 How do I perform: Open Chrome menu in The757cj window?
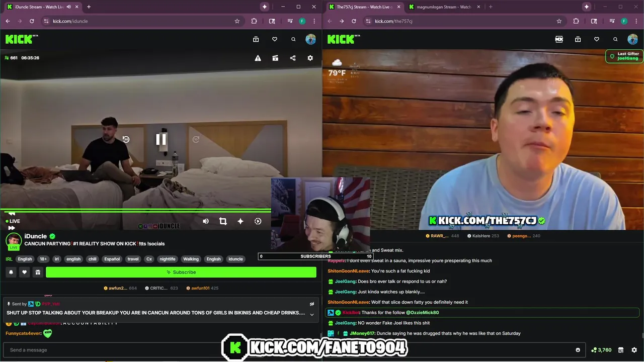(x=636, y=21)
